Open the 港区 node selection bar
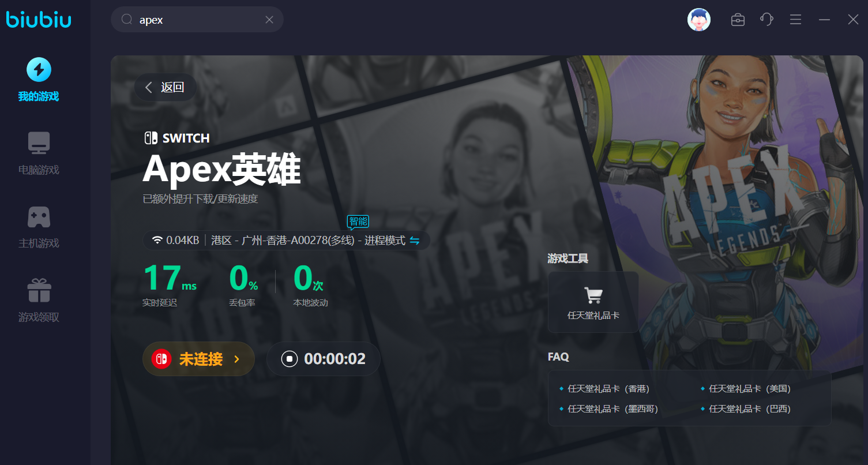868x465 pixels. click(x=287, y=241)
